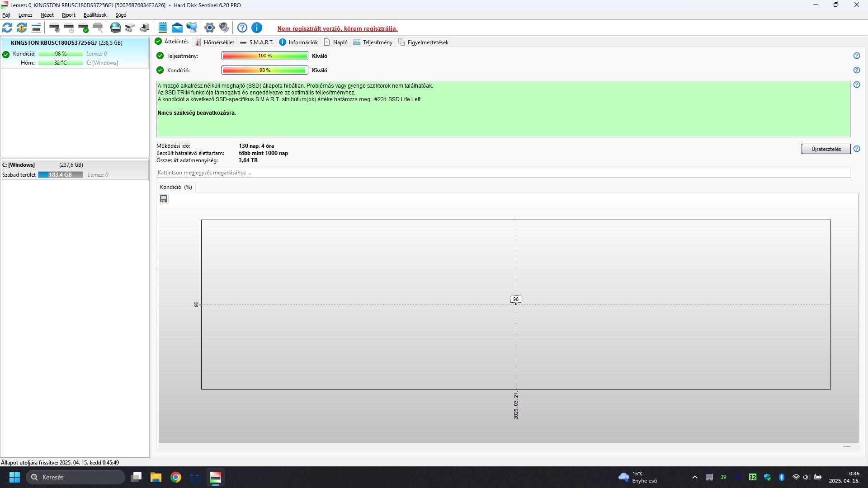Open the weather widget 15°C Enyhe eső

pos(638,477)
